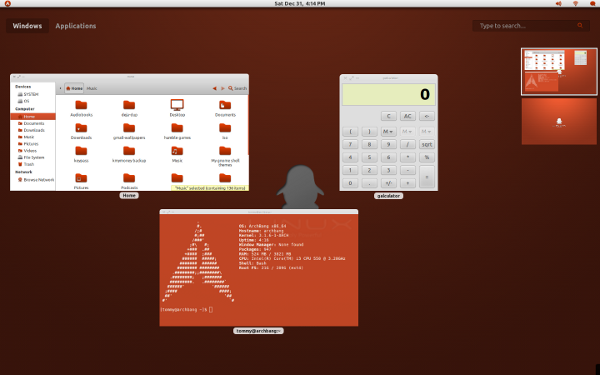Click the backspace arrow button on calculator
The width and height of the screenshot is (600, 375).
(427, 116)
